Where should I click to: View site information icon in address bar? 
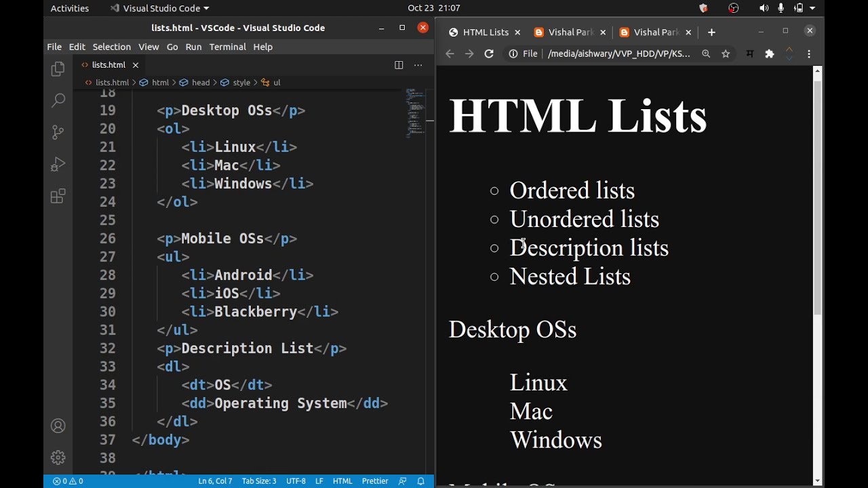point(513,54)
